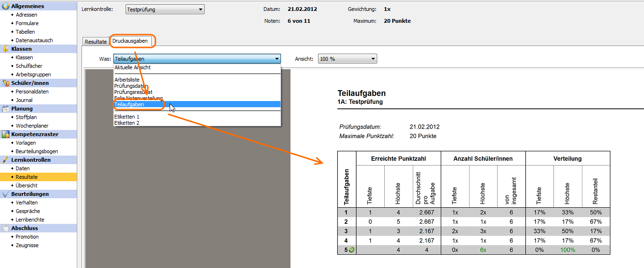Click green checkmark beside Teilaufgabe 5

click(x=352, y=250)
